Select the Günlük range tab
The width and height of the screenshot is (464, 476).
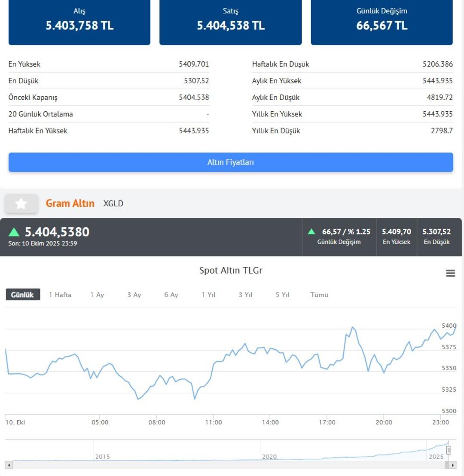click(x=23, y=295)
